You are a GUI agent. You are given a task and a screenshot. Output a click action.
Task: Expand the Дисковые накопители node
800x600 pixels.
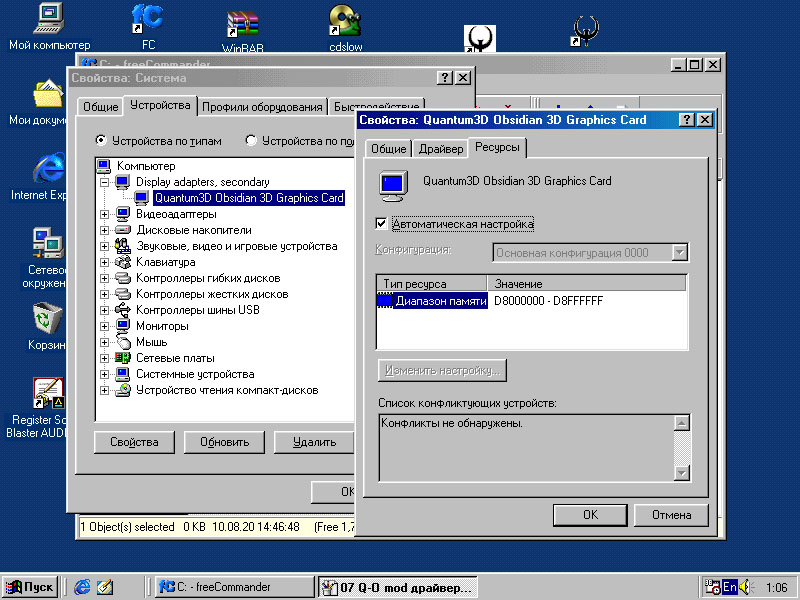click(x=104, y=230)
